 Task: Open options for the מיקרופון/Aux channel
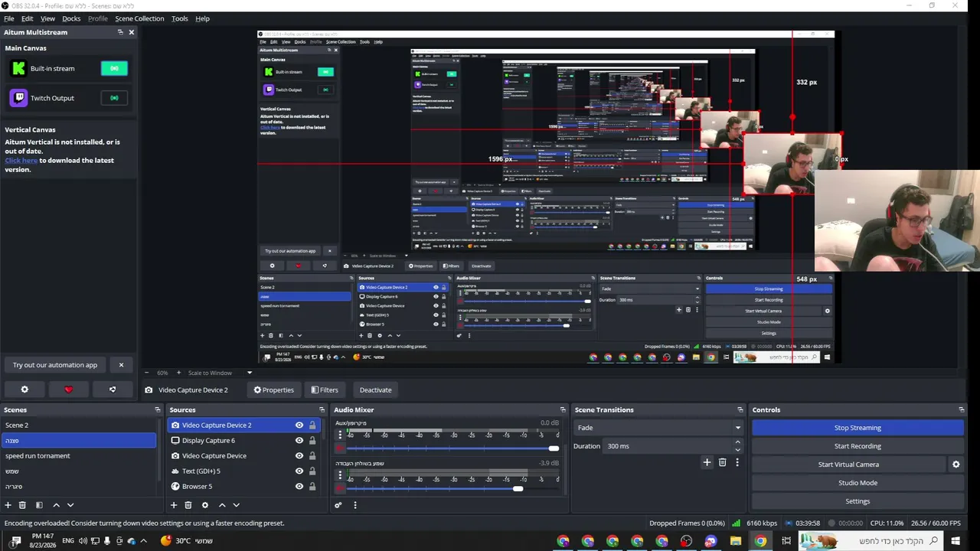[341, 435]
